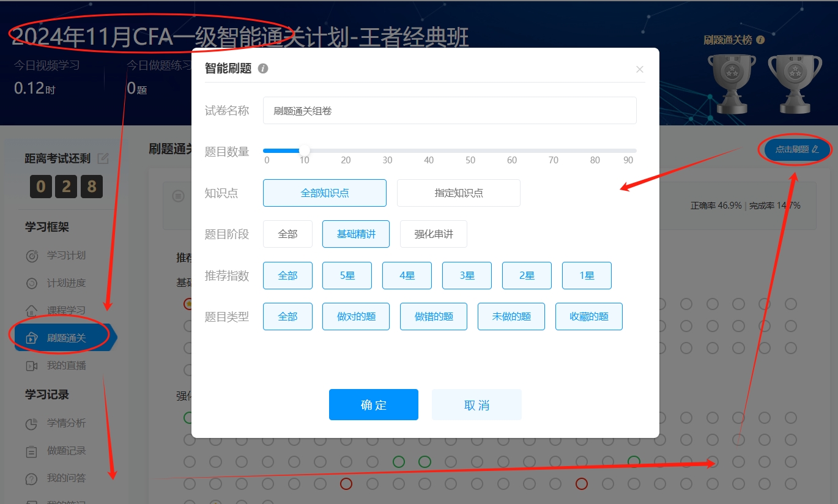
Task: Open 做题记录 in the sidebar
Action: pos(66,450)
